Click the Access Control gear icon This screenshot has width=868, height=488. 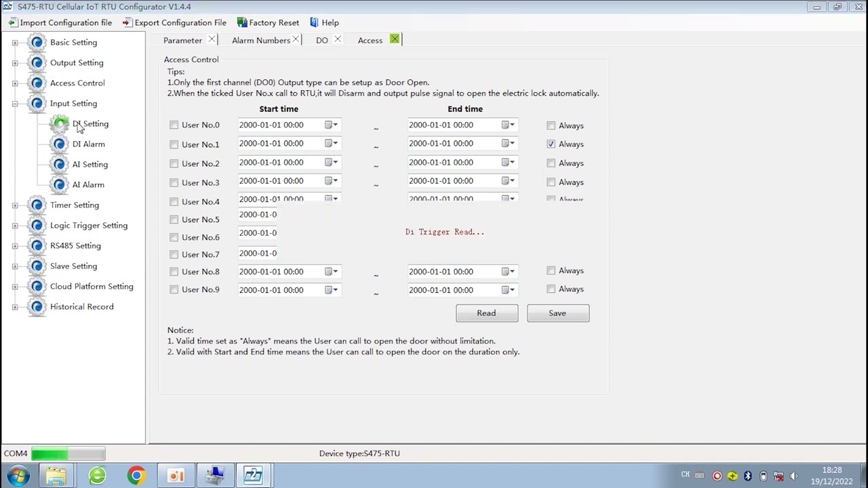pyautogui.click(x=37, y=83)
